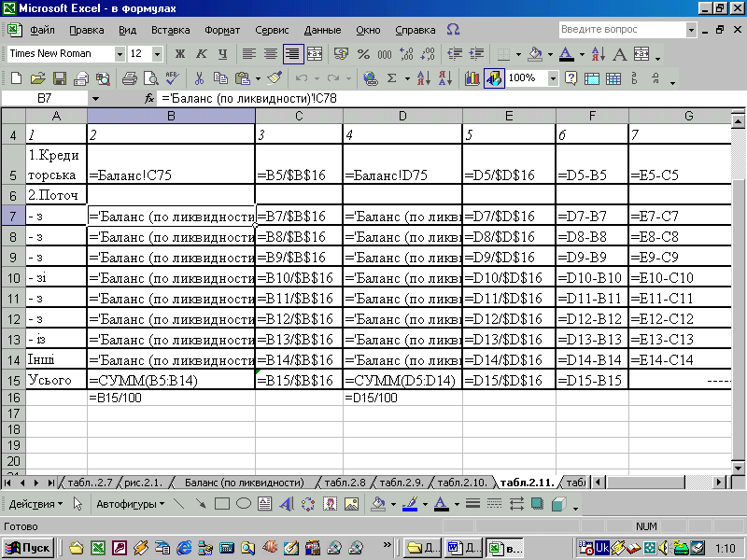Insert AutoSum with sigma icon
The width and height of the screenshot is (747, 560).
coord(391,77)
